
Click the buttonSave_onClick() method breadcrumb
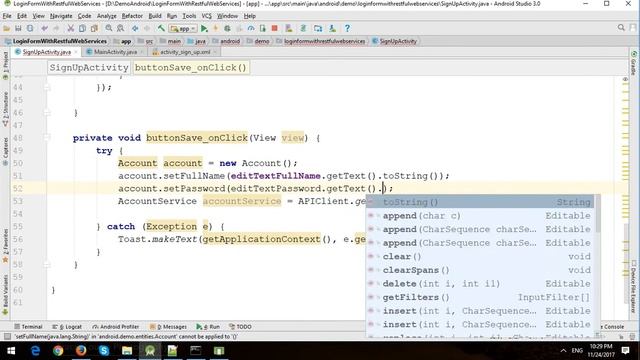[191, 67]
